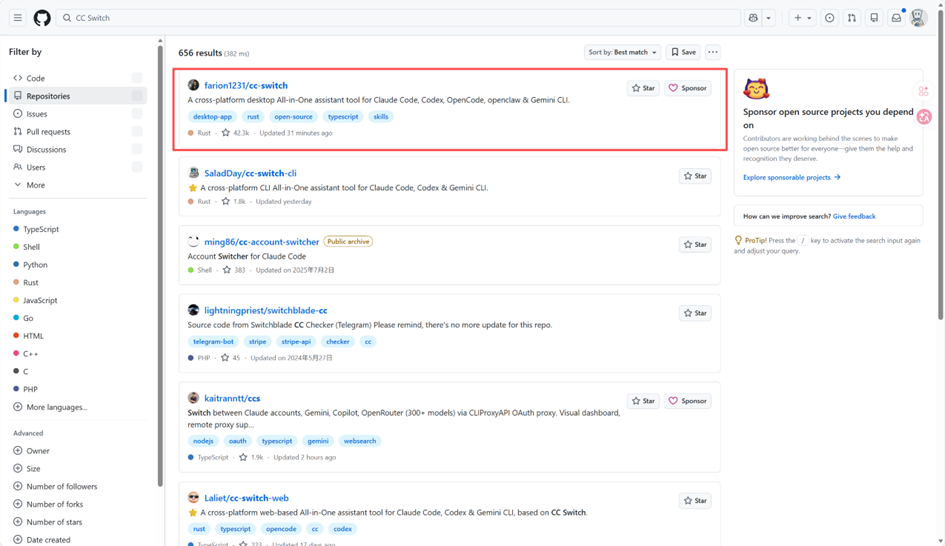The width and height of the screenshot is (945, 546).
Task: Filter results by Code
Action: coord(78,78)
